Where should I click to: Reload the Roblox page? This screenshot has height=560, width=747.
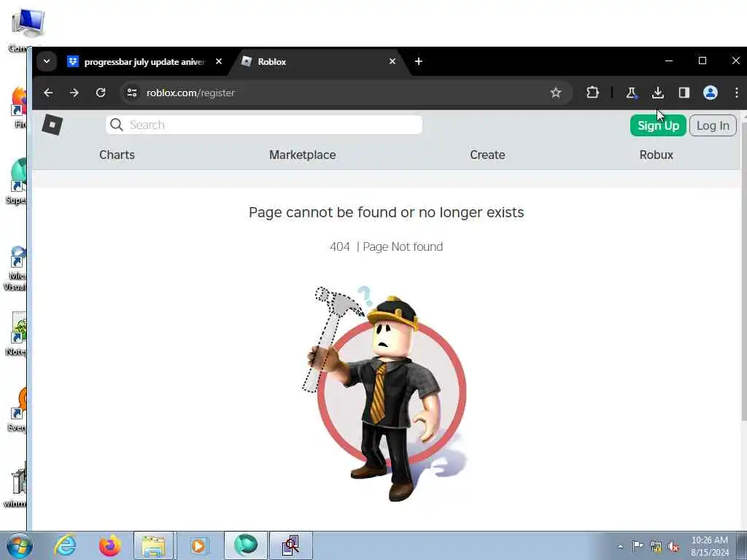point(101,93)
